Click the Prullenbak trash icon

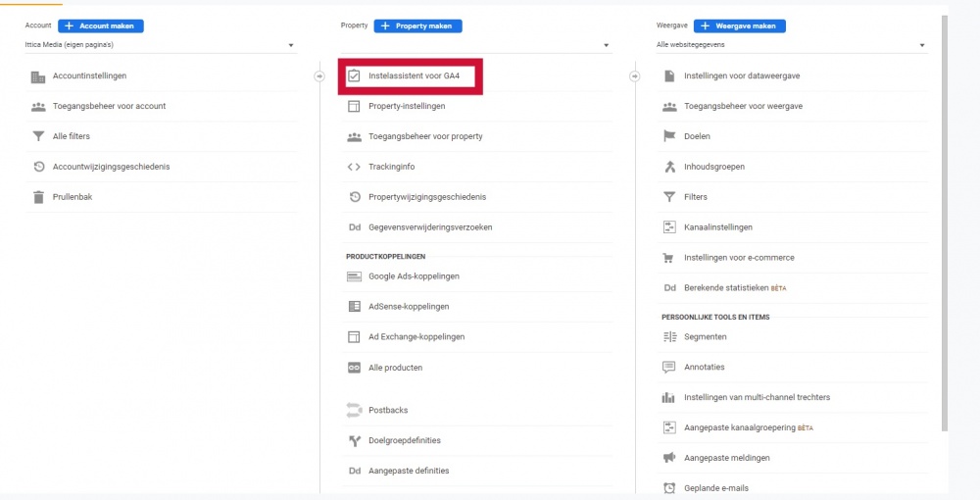[38, 197]
